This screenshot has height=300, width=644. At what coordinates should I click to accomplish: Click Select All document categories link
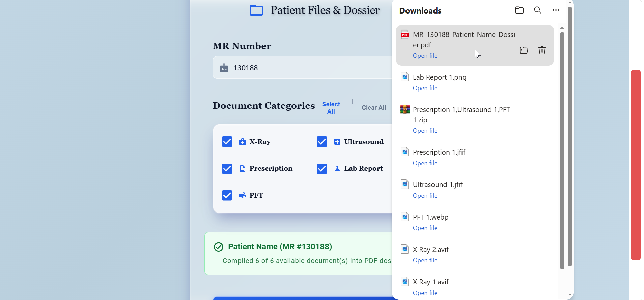tap(331, 108)
